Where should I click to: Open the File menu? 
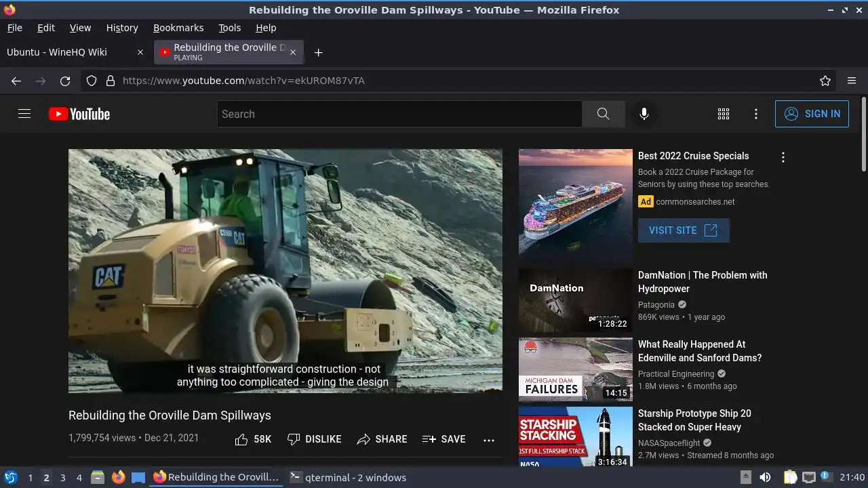point(14,28)
